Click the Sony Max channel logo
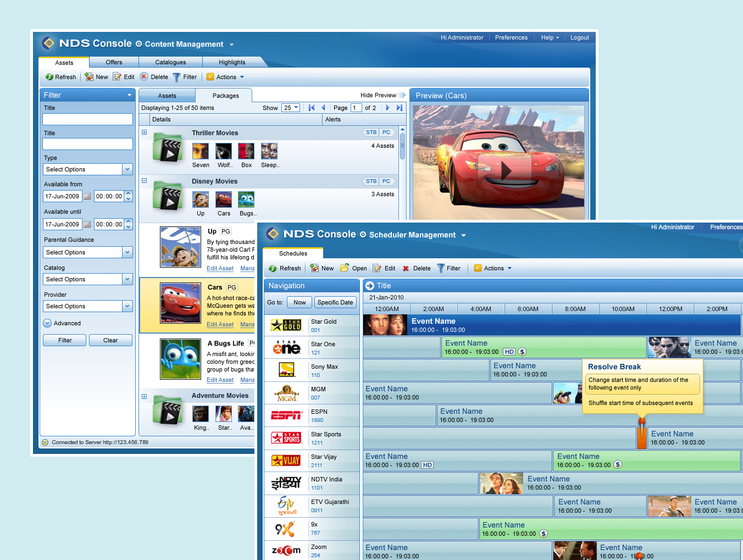This screenshot has width=743, height=560. 286,370
